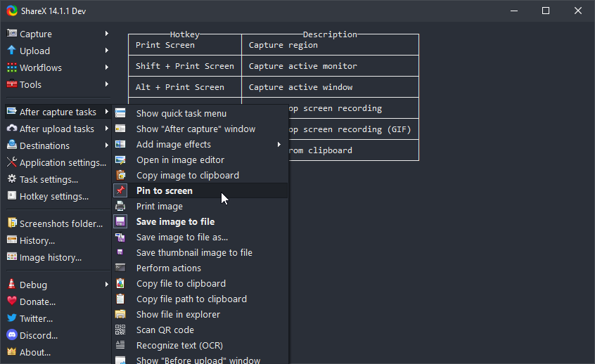Expand the After upload tasks arrow
The image size is (595, 364).
tap(107, 129)
